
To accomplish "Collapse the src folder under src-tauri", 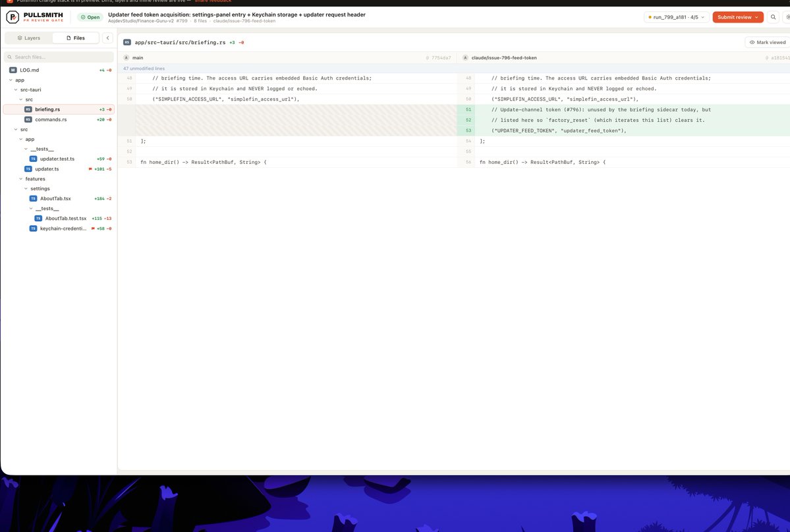I will 20,99.
